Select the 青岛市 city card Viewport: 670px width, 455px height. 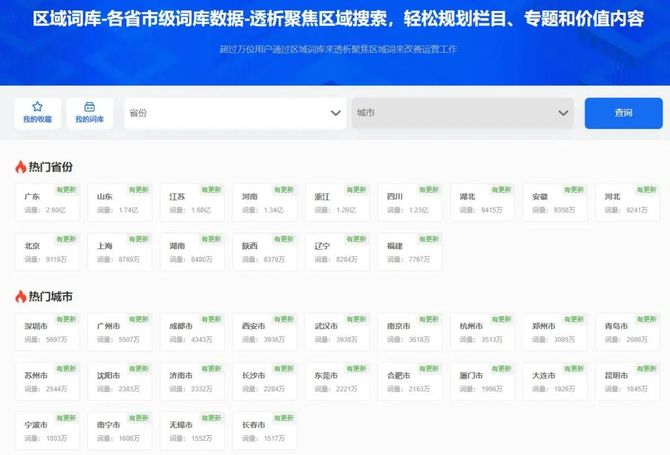coord(628,332)
